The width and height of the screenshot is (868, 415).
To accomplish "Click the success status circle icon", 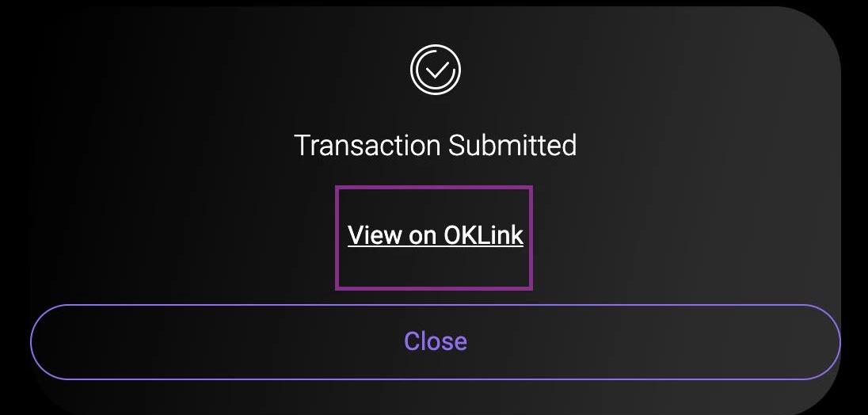I will coord(435,70).
